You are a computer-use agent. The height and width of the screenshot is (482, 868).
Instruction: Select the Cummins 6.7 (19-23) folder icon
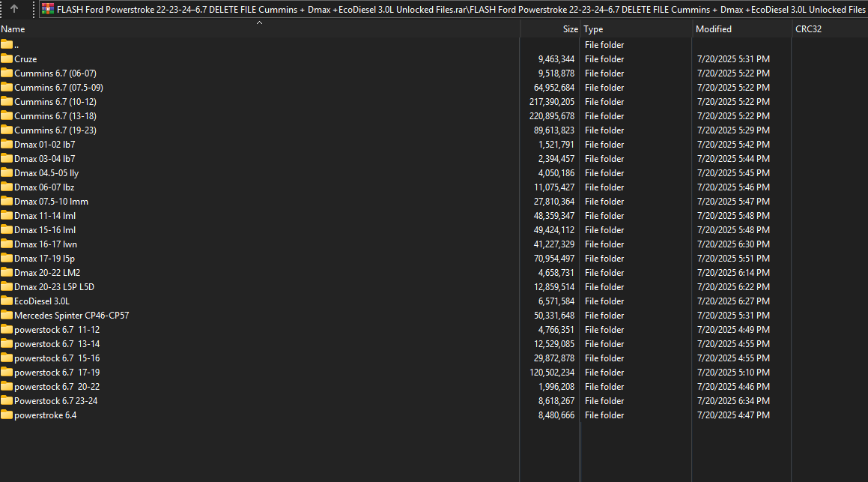tap(7, 130)
